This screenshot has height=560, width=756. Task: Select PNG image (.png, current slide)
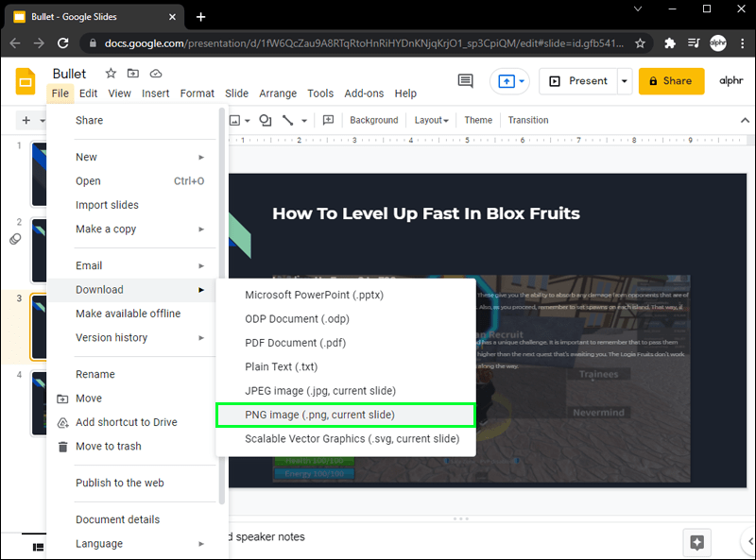pyautogui.click(x=346, y=415)
